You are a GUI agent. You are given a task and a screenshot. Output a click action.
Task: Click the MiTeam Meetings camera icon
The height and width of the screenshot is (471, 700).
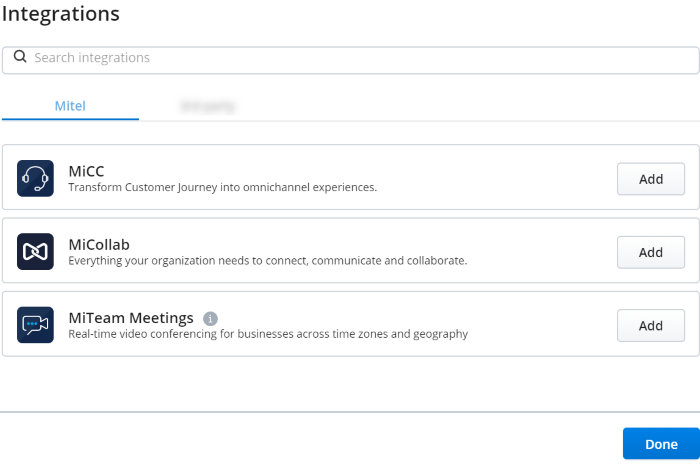coord(35,325)
